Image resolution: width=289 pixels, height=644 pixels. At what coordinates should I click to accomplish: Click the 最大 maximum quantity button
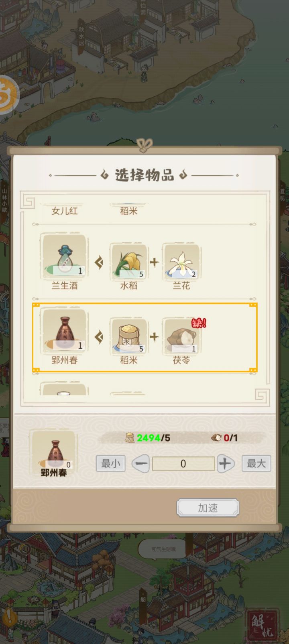(256, 463)
